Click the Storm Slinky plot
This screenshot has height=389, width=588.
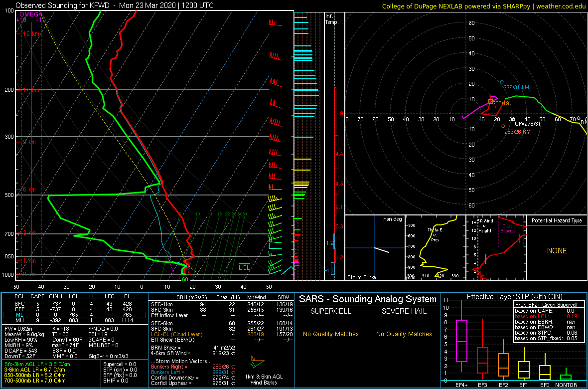pos(374,248)
